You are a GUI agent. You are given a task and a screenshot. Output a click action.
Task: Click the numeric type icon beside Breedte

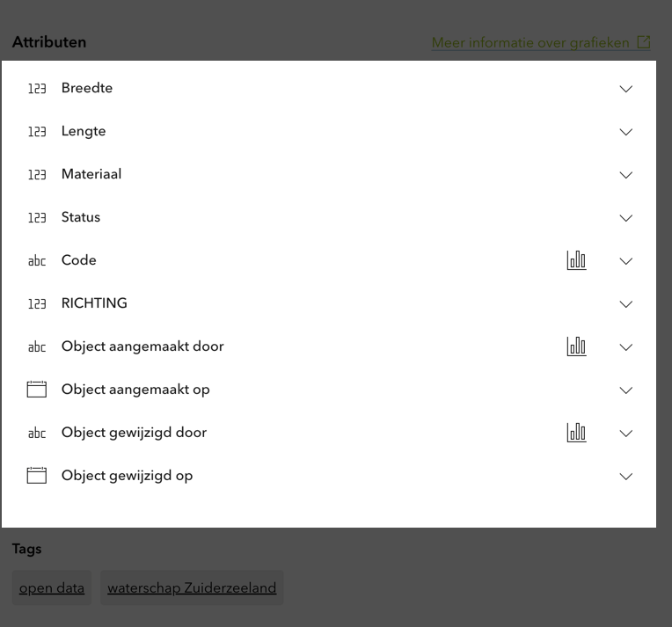click(x=37, y=89)
